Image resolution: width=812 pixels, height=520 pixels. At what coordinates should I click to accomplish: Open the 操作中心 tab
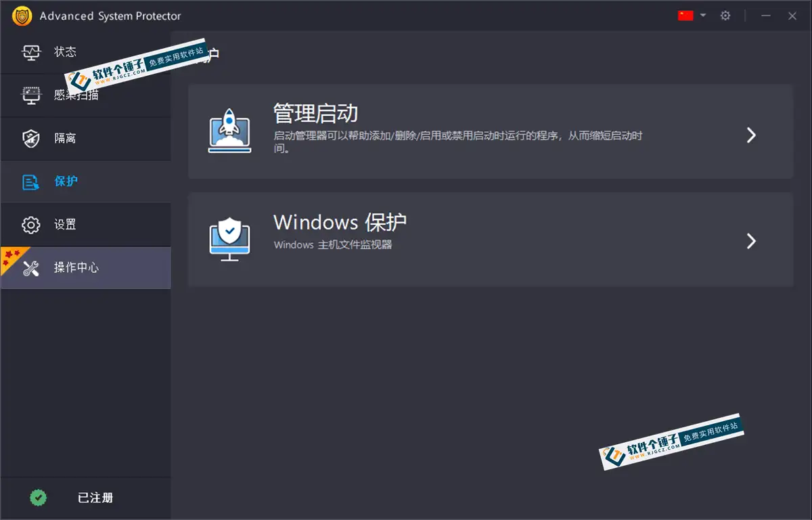(x=85, y=268)
